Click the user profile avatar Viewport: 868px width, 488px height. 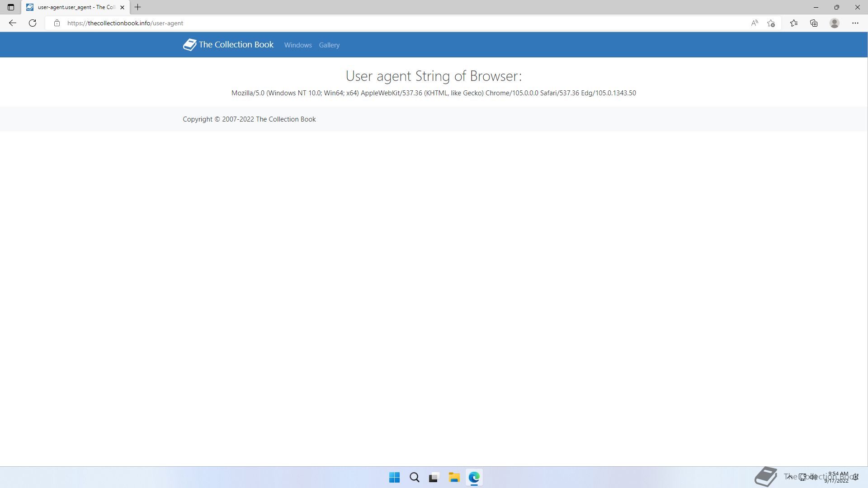pyautogui.click(x=835, y=23)
